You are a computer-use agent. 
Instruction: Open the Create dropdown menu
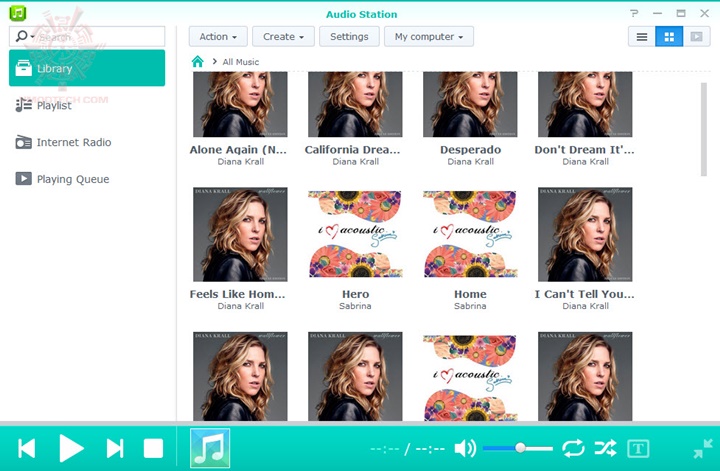283,37
